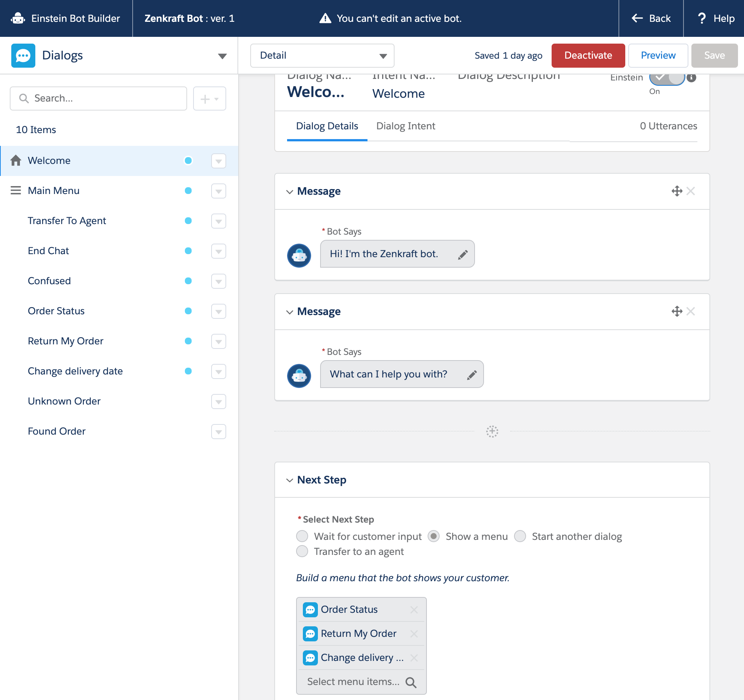
Task: Click the home icon next to Welcome
Action: (x=16, y=161)
